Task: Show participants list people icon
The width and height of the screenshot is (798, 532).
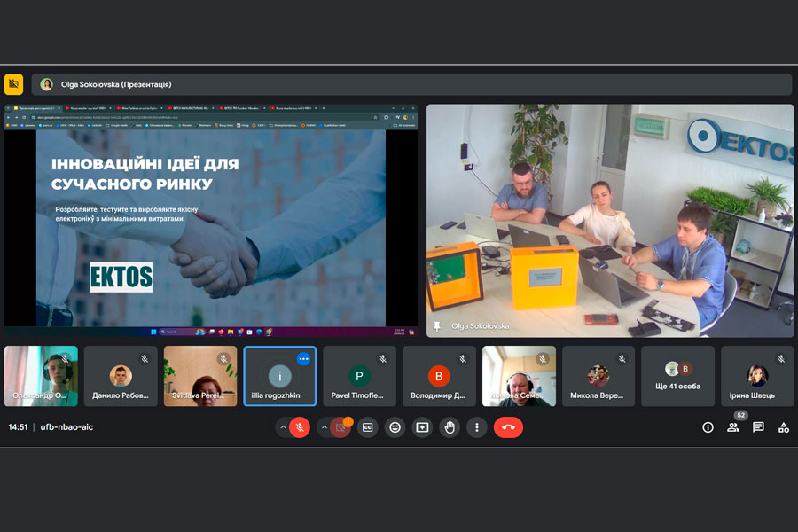Action: pyautogui.click(x=733, y=427)
